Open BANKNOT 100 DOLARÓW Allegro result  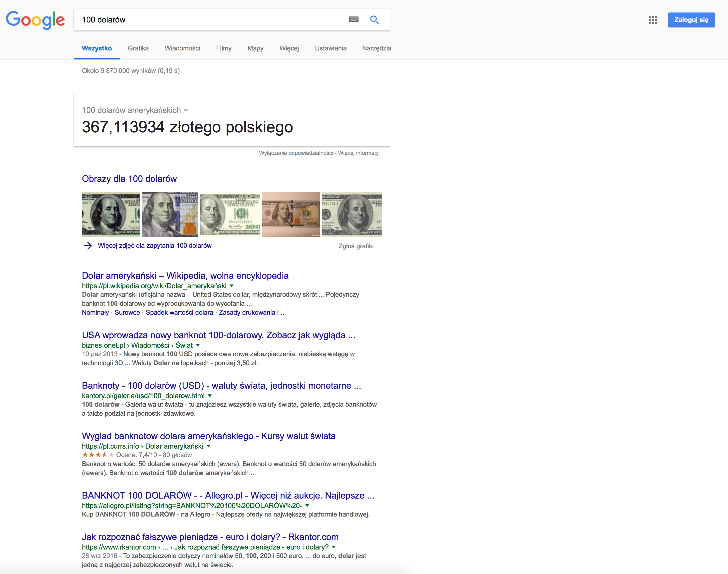(x=228, y=495)
